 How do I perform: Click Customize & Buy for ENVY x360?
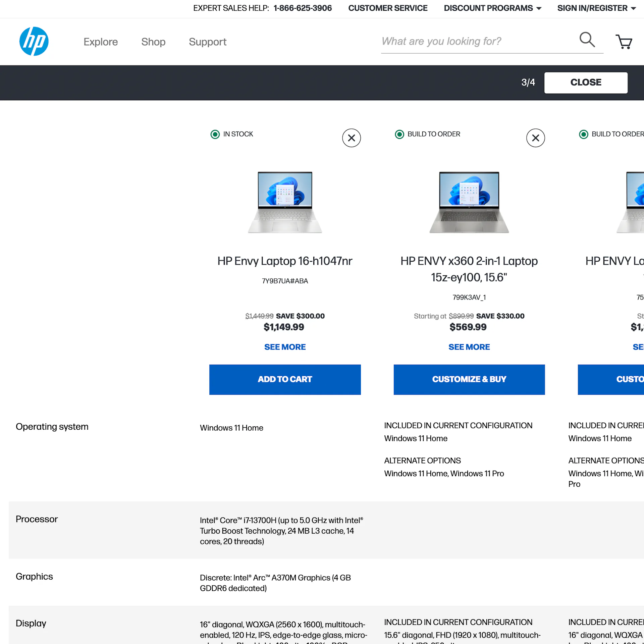tap(469, 379)
